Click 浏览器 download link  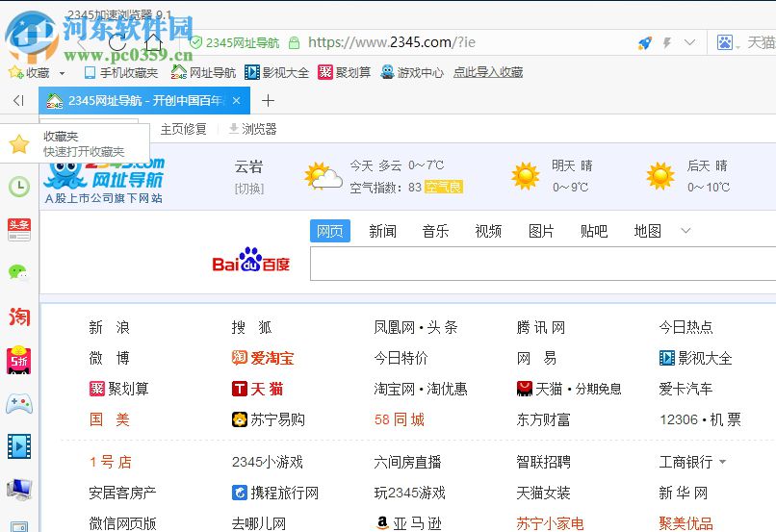[x=252, y=130]
